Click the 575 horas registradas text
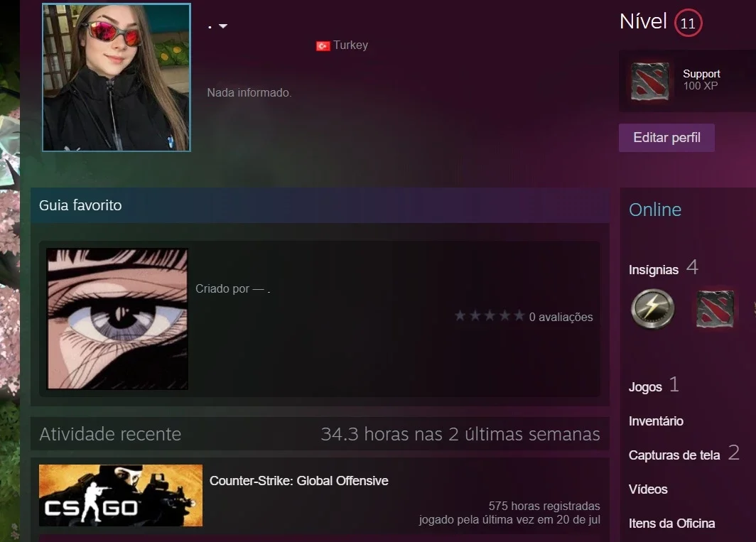The image size is (756, 542). pyautogui.click(x=544, y=506)
